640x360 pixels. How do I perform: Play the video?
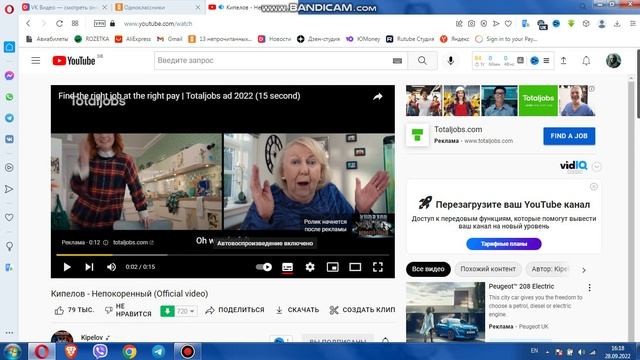pos(67,267)
